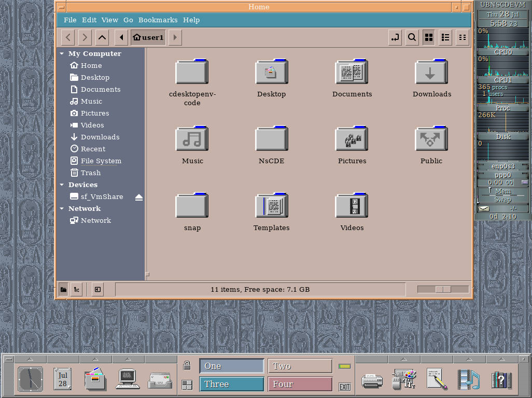Open the Media Player on the front panel
The width and height of the screenshot is (532, 398).
[468, 379]
